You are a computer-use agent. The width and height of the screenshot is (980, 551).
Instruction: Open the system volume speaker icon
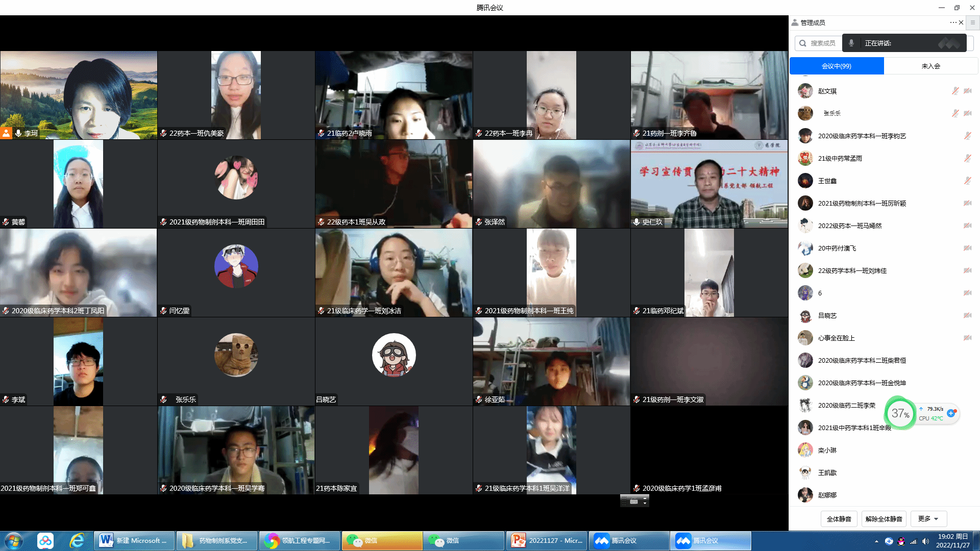coord(925,541)
